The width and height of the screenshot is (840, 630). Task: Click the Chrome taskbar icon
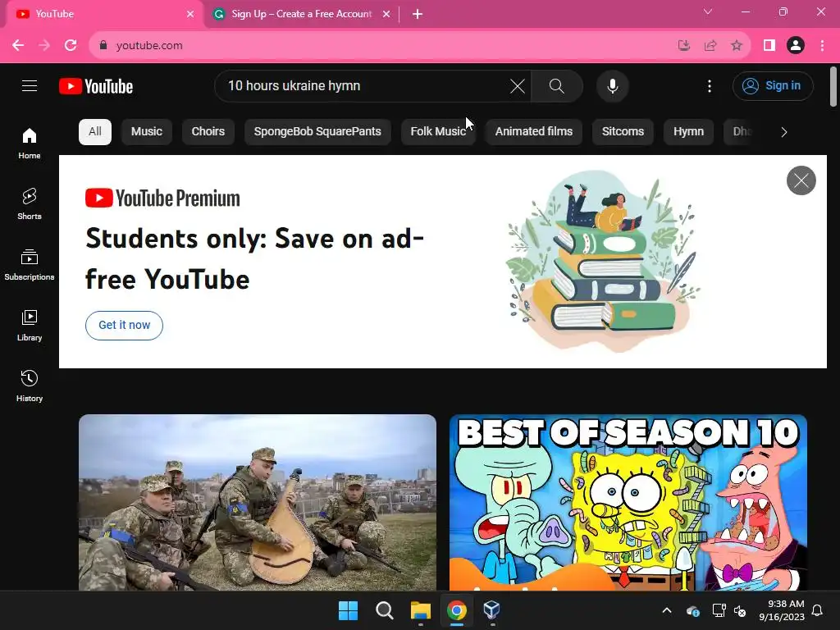456,610
